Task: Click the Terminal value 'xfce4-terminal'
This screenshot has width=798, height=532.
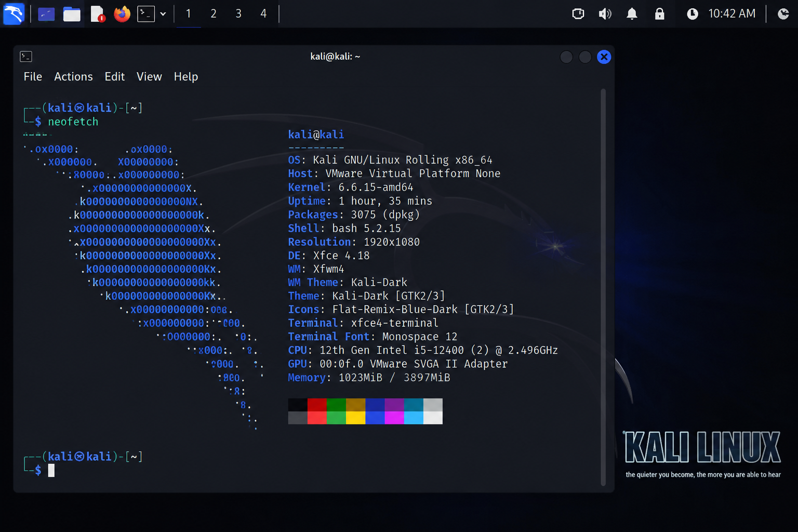Action: pyautogui.click(x=394, y=323)
